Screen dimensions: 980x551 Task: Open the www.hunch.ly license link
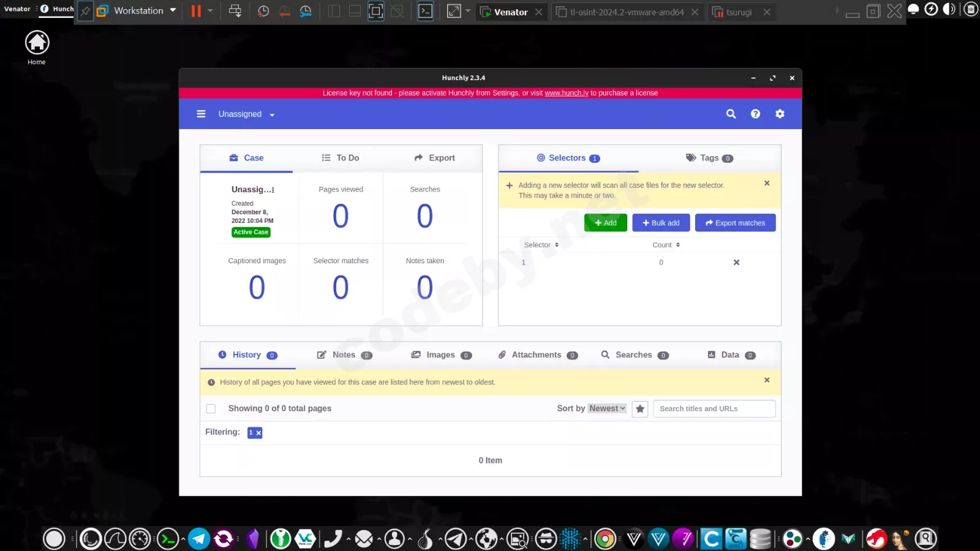click(x=566, y=92)
